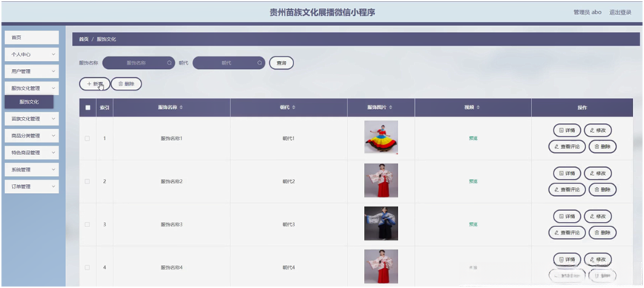
Task: Click the 服饰名称1 cell
Action: (171, 139)
